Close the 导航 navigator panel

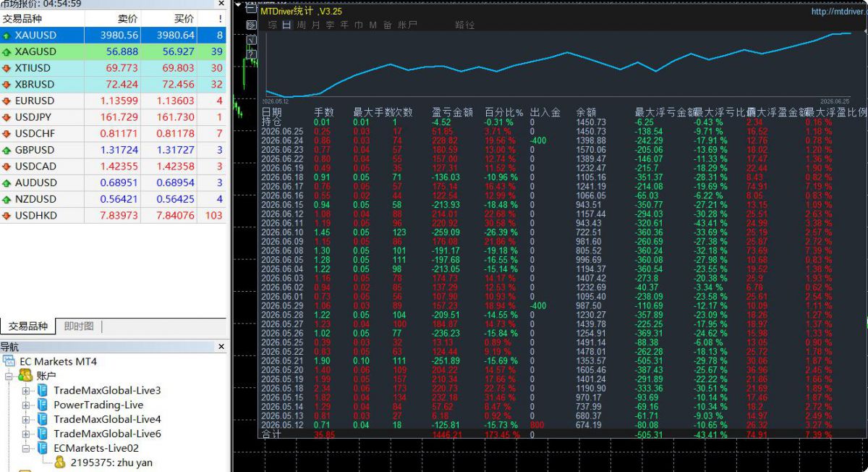click(221, 347)
